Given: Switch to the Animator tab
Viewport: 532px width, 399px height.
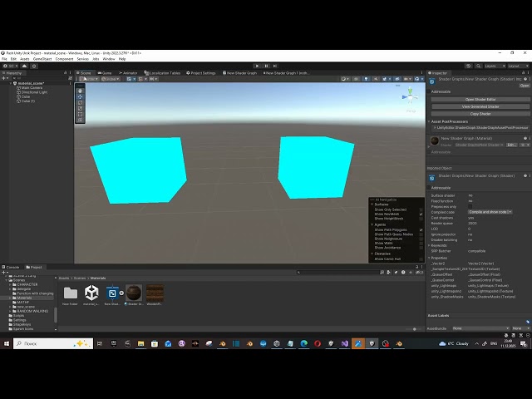Looking at the screenshot, I should click(x=128, y=73).
